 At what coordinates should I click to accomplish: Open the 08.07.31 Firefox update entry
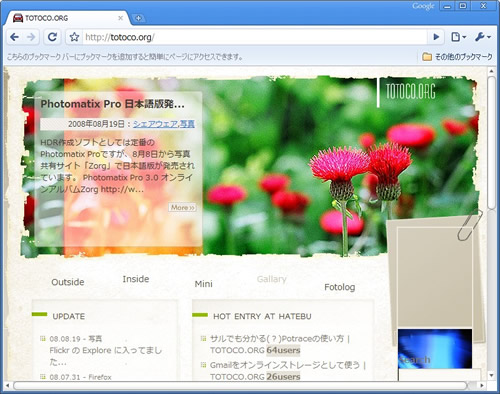[x=80, y=377]
